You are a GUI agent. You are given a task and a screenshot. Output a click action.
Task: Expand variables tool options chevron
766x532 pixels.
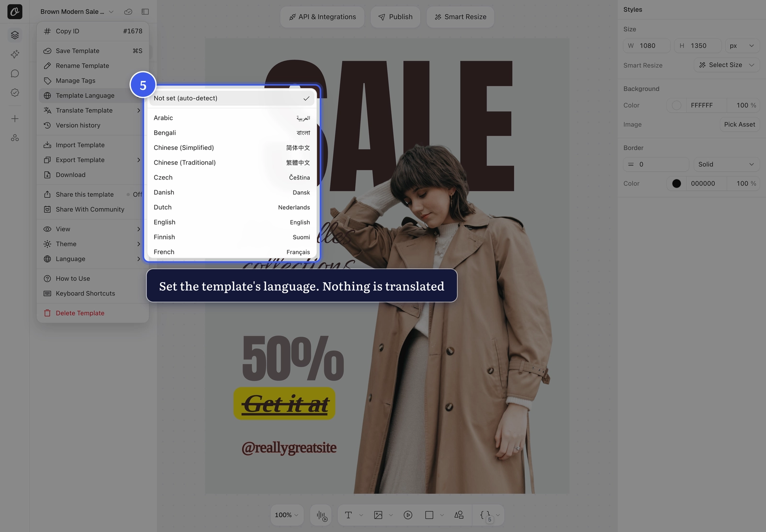[x=498, y=515]
